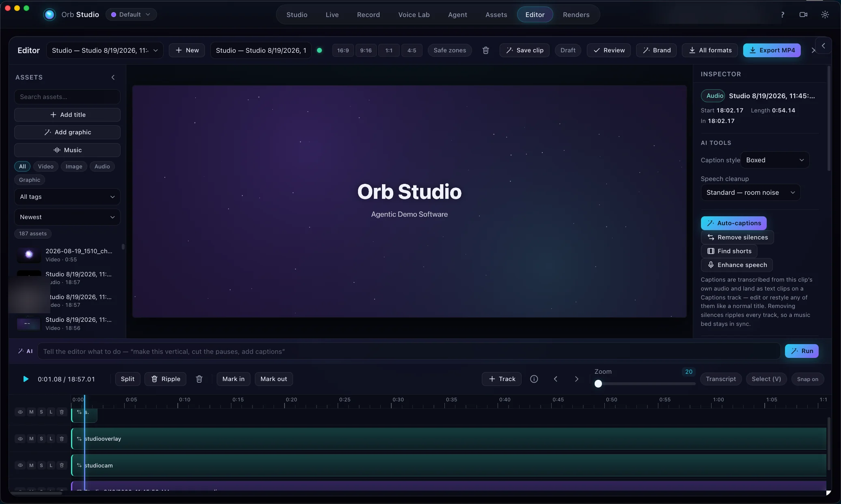Expand the All tags dropdown
841x504 pixels.
pyautogui.click(x=67, y=197)
